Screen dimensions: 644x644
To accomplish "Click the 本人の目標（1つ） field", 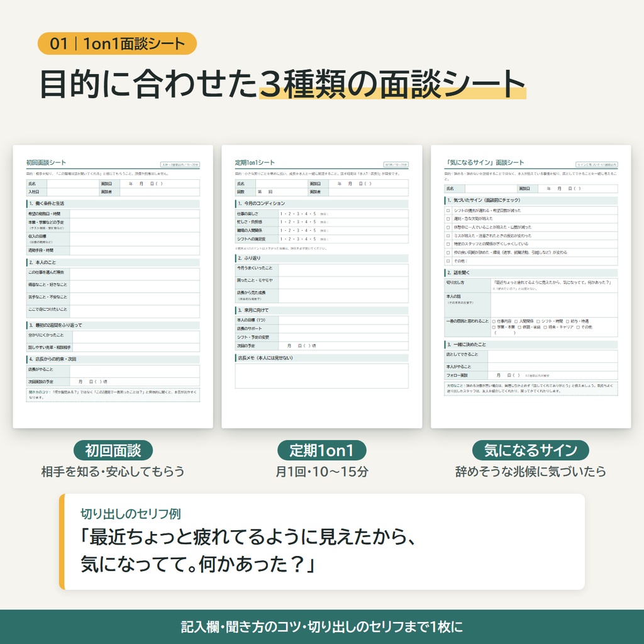I will pyautogui.click(x=343, y=320).
